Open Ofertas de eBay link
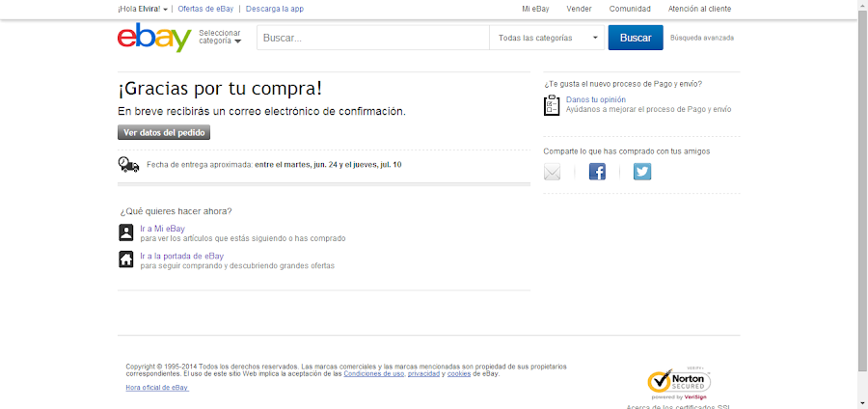This screenshot has height=409, width=868. 205,9
